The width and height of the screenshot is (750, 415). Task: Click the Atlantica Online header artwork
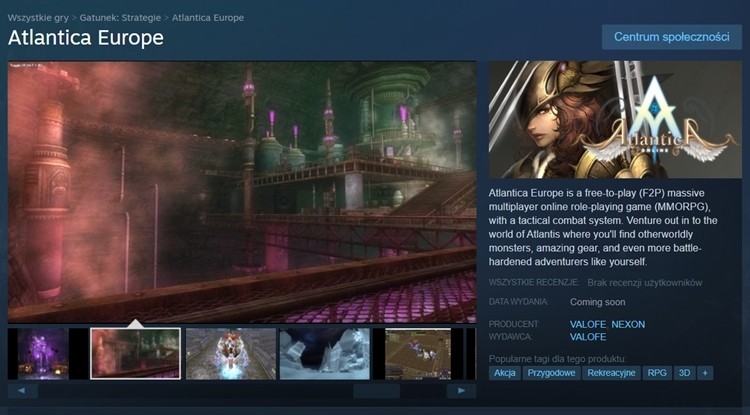[x=615, y=120]
